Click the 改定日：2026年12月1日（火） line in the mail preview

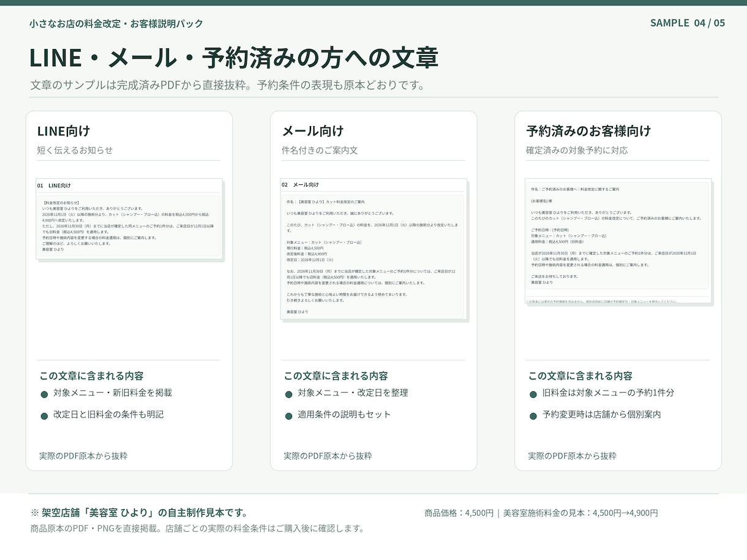309,259
